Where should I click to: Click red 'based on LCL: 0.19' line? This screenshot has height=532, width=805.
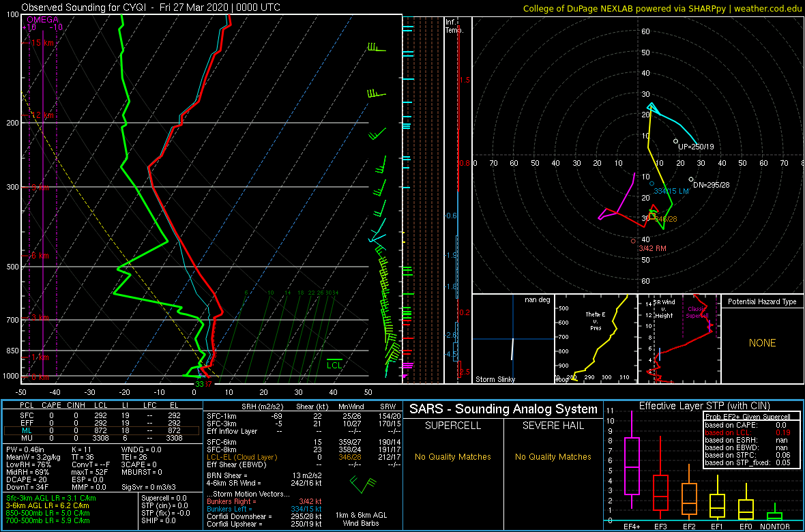[749, 432]
